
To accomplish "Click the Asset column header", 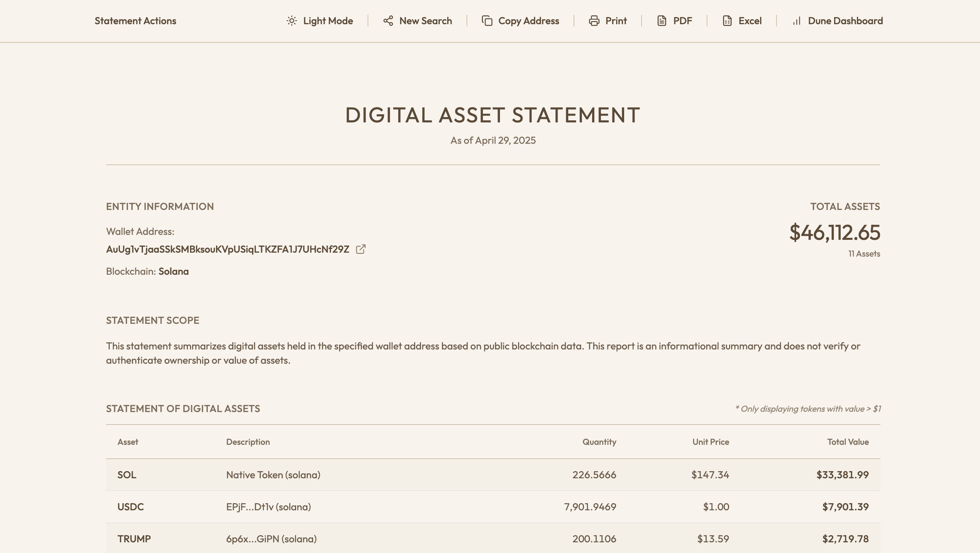I will pos(128,442).
